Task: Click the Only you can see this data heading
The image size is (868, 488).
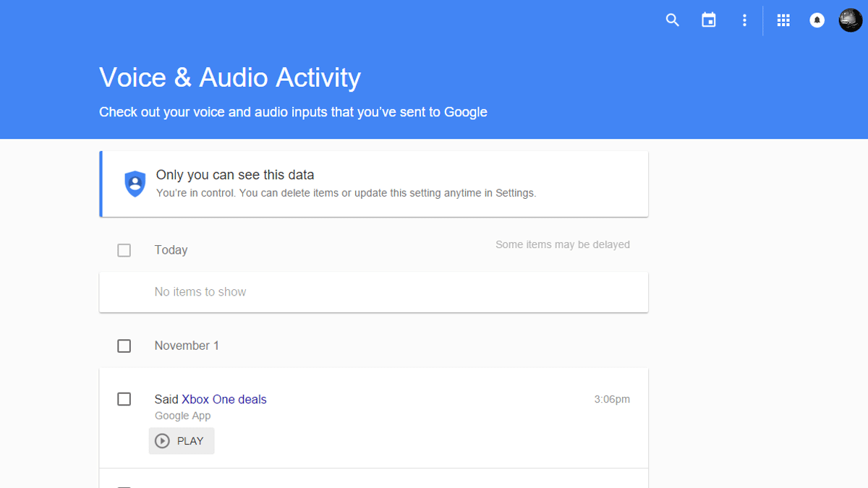Action: coord(235,175)
